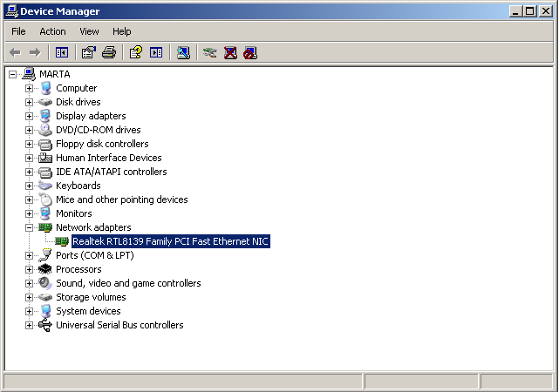Image resolution: width=559 pixels, height=392 pixels.
Task: Select the Ports (COM & LPT) item
Action: click(95, 255)
